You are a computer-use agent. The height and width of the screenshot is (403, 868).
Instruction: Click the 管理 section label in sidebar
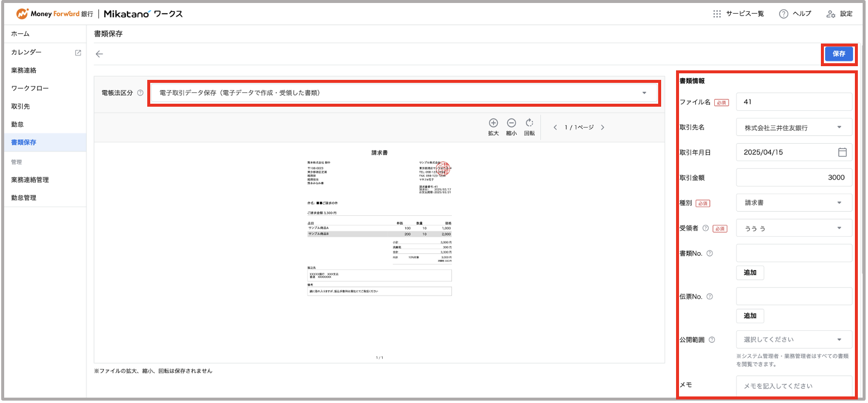(x=16, y=162)
